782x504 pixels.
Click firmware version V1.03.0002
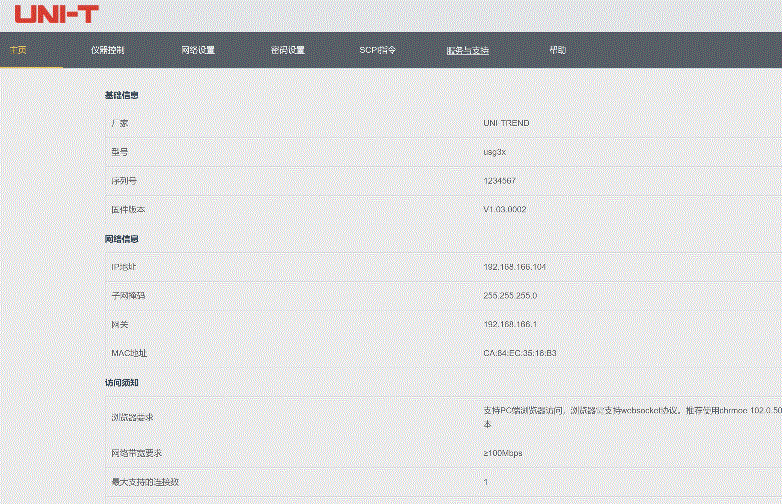[504, 210]
